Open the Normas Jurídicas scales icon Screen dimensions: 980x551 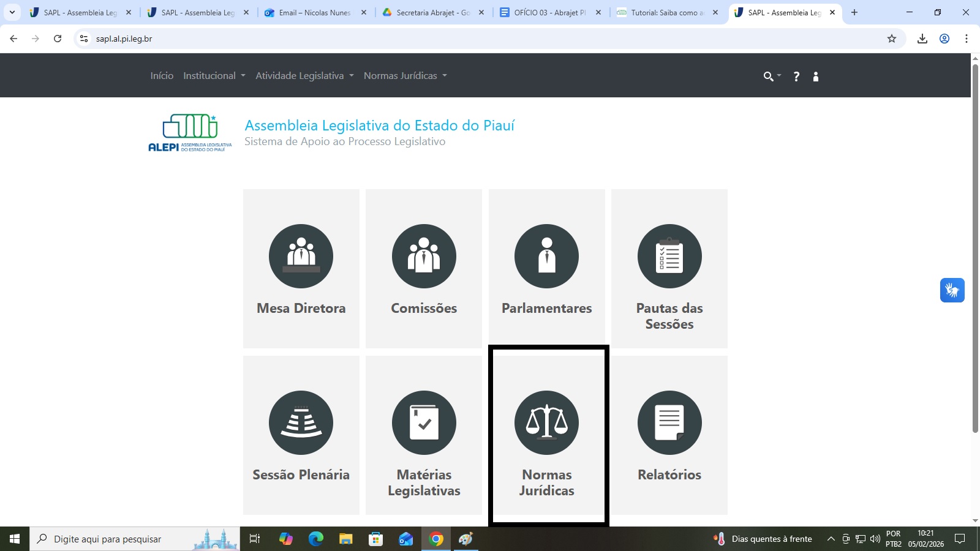tap(546, 423)
